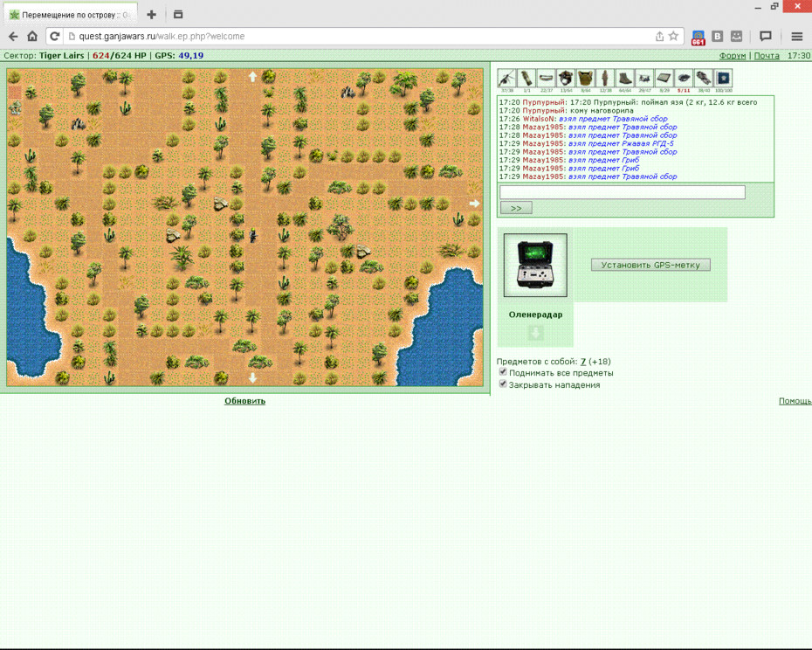Open the camo item slot (38/40)
The width and height of the screenshot is (812, 650).
point(704,79)
